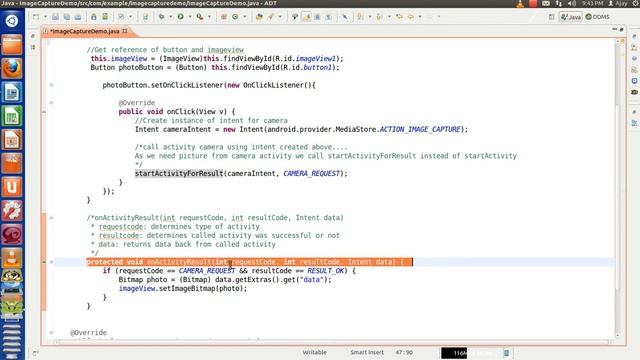Collapse the onActivityResult comment fold
The width and height of the screenshot is (640, 360).
(x=51, y=218)
